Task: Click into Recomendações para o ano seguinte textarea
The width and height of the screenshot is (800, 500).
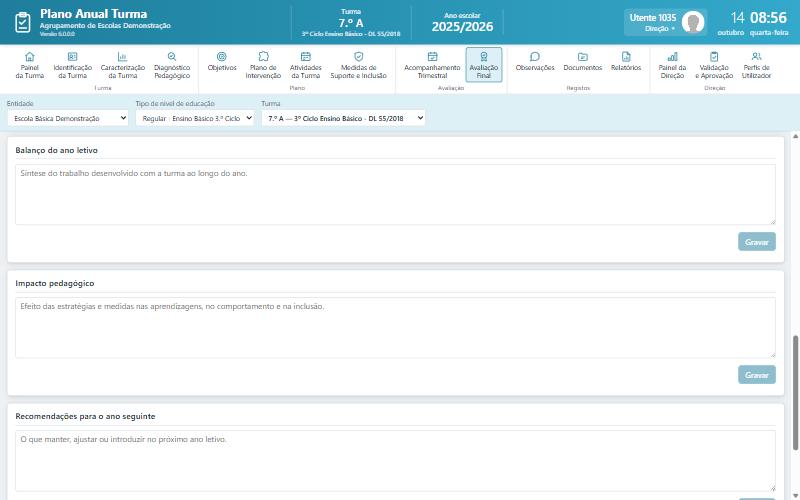Action: click(x=395, y=461)
